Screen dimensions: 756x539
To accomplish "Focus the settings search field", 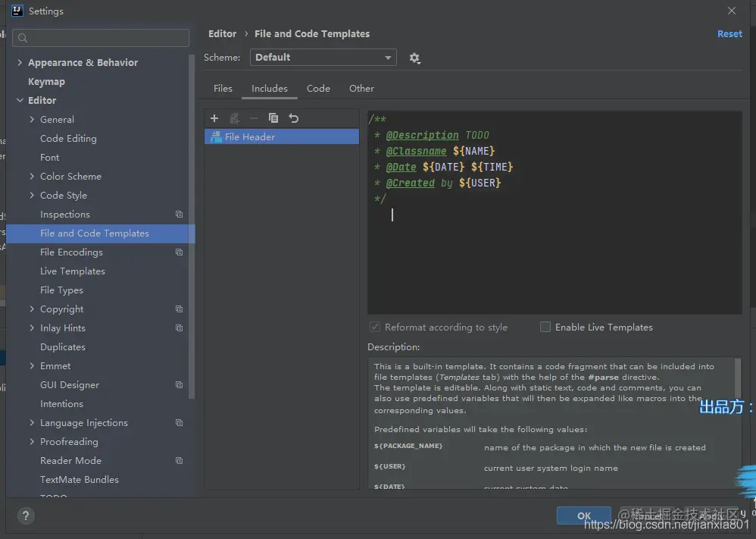I will pos(101,38).
